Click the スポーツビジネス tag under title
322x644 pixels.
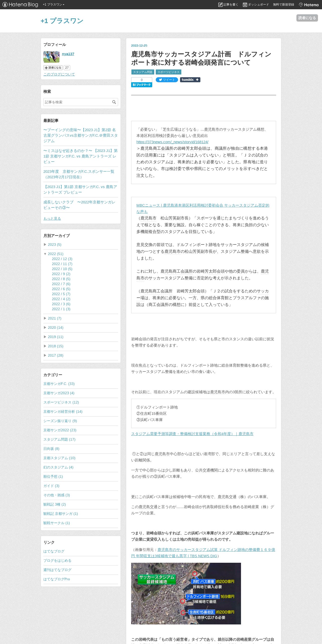168,72
